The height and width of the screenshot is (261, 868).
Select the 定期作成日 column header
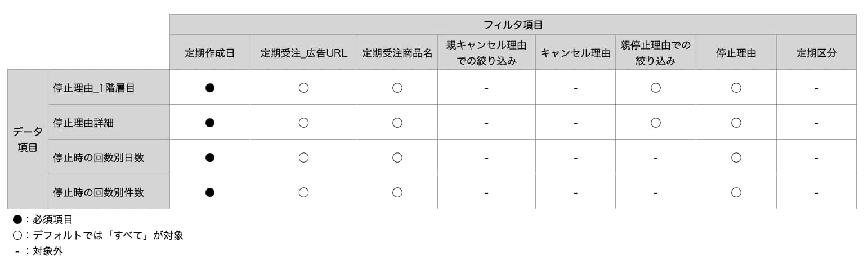210,52
